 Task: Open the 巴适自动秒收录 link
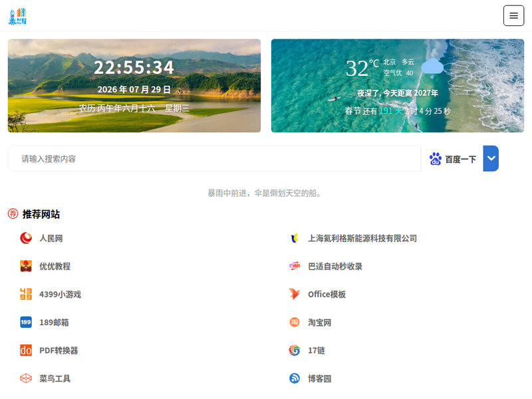[335, 267]
